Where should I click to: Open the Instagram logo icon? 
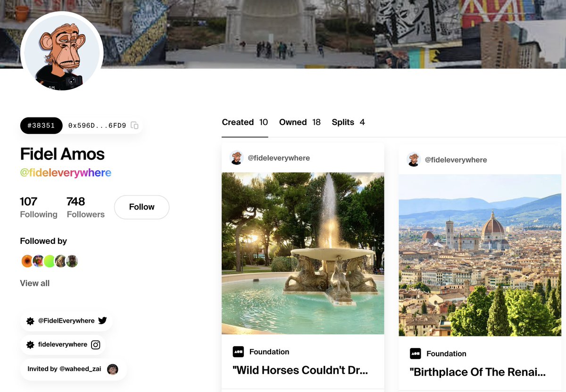tap(95, 345)
